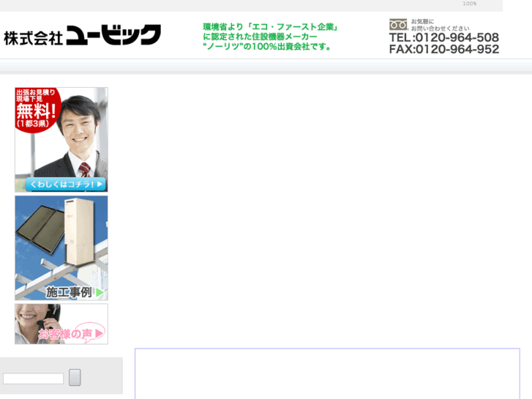Click the sidebar search text field
Screen dimensions: 532x399
[33, 379]
